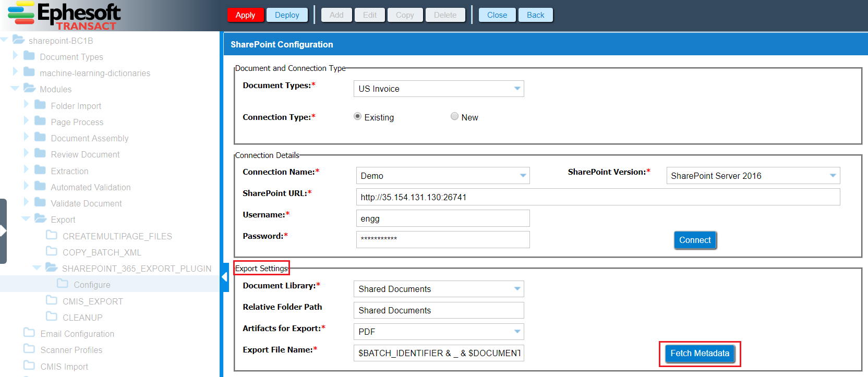The height and width of the screenshot is (377, 868).
Task: Click the CREATEMULTIPAGE_FILES folder icon
Action: [x=52, y=235]
